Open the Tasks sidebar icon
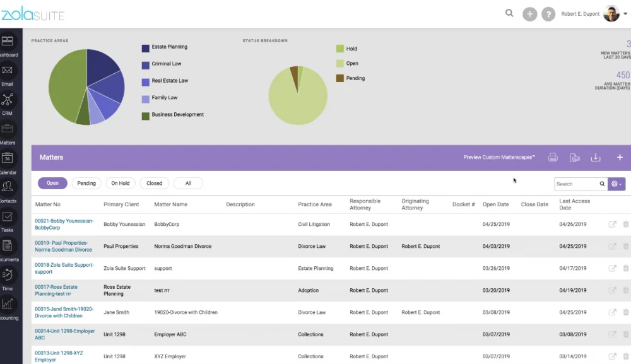The width and height of the screenshot is (631, 364). pos(7,217)
